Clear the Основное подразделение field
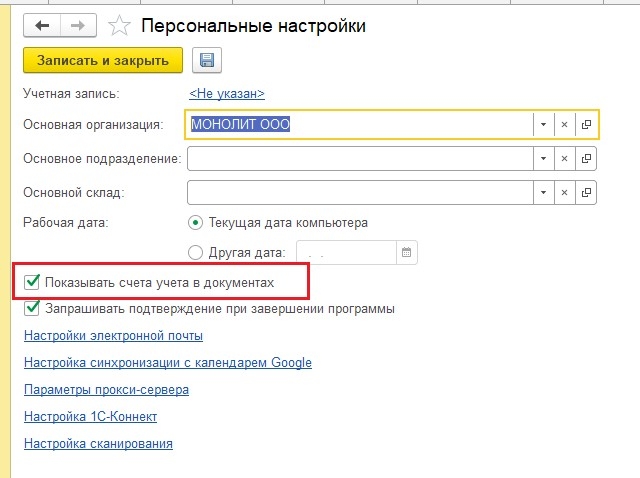 tap(564, 159)
